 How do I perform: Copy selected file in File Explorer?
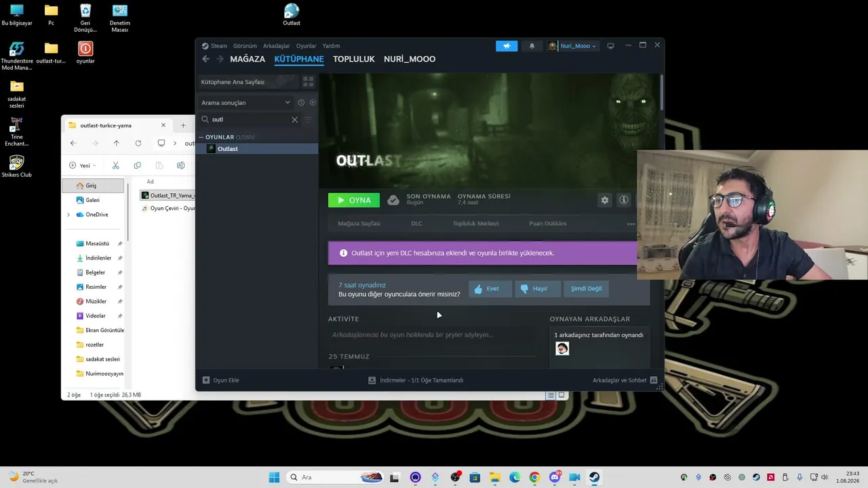pos(138,165)
